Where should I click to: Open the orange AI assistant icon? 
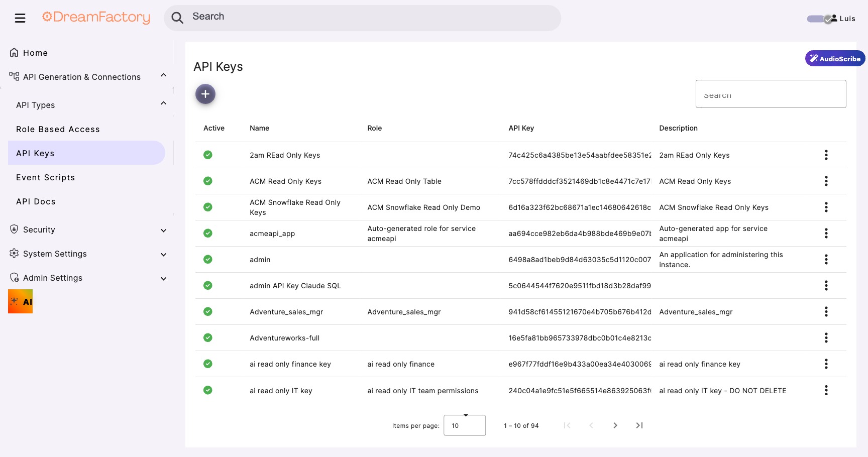tap(20, 301)
